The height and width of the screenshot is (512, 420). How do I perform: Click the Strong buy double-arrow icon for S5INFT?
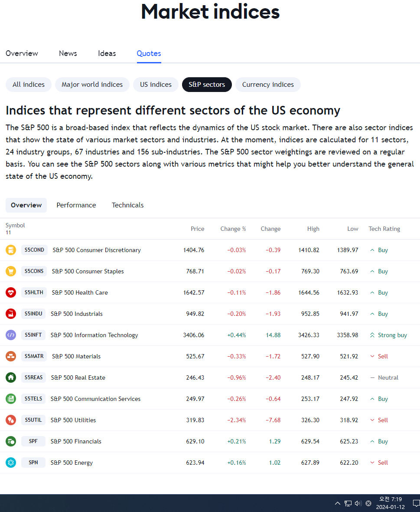(372, 335)
